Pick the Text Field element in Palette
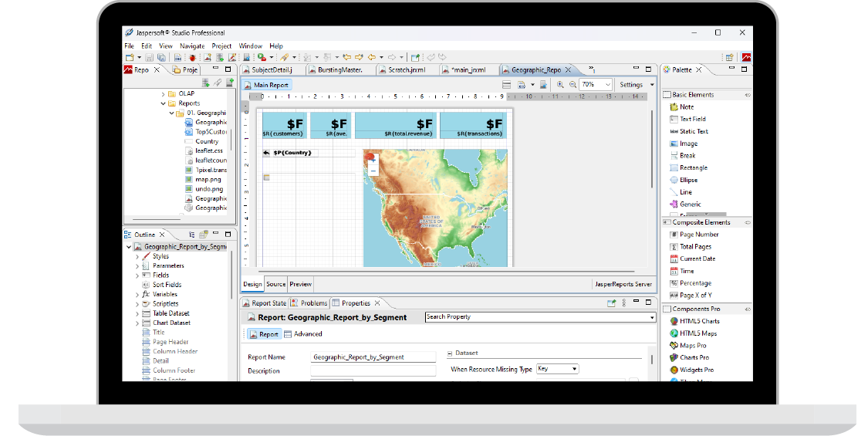The width and height of the screenshot is (868, 436). coord(687,119)
